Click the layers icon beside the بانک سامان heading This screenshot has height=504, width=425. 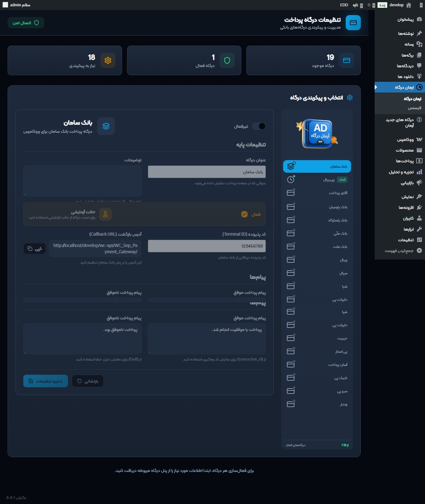click(106, 126)
